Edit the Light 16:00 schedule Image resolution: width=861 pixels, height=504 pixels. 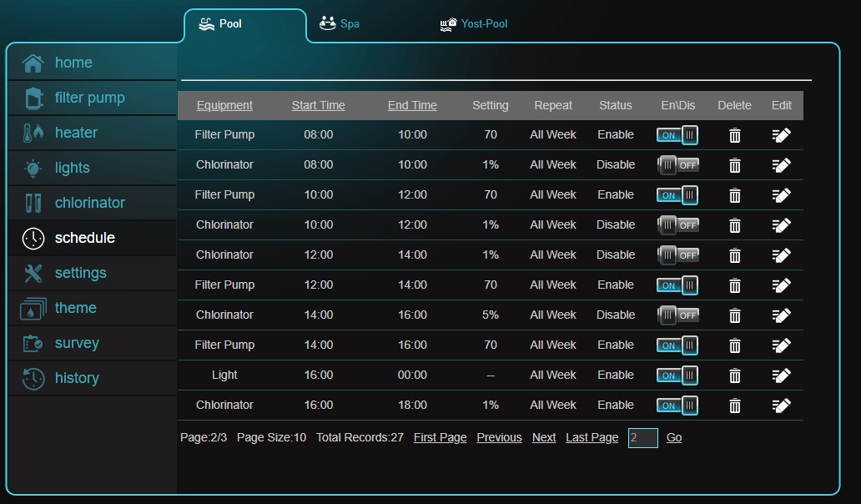tap(782, 375)
